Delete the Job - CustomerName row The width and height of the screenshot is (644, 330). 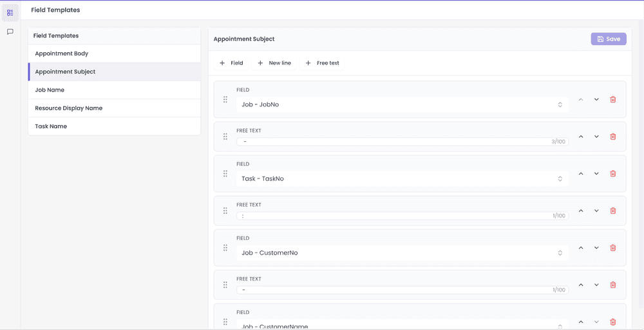pos(613,322)
